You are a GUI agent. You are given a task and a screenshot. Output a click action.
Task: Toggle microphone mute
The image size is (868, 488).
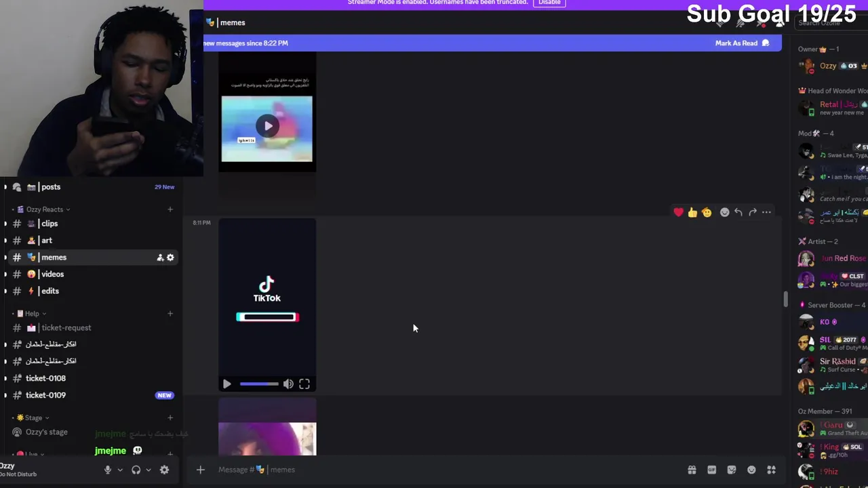107,470
